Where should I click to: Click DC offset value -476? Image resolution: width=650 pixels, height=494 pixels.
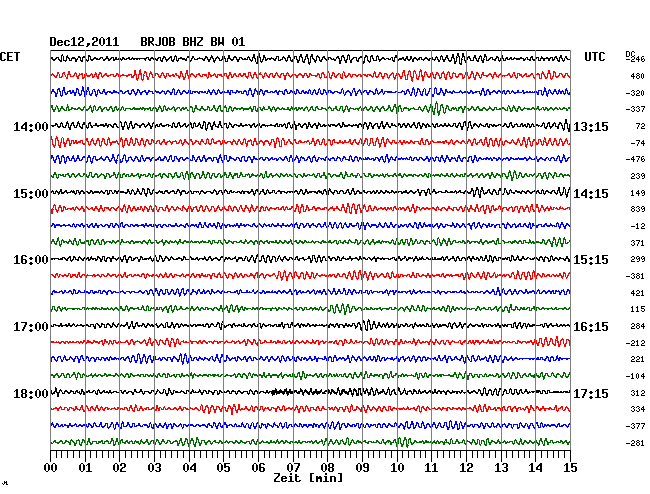tap(635, 159)
